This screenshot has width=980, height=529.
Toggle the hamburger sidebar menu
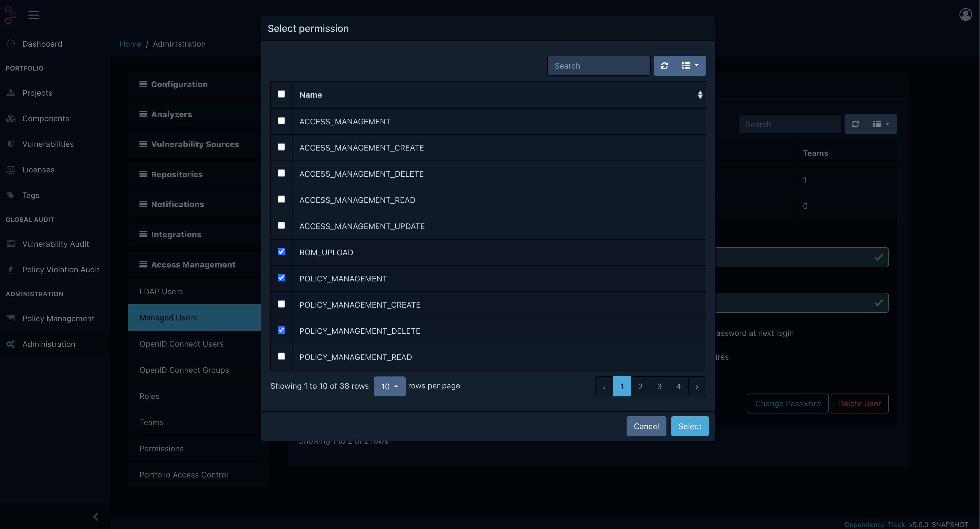click(34, 15)
